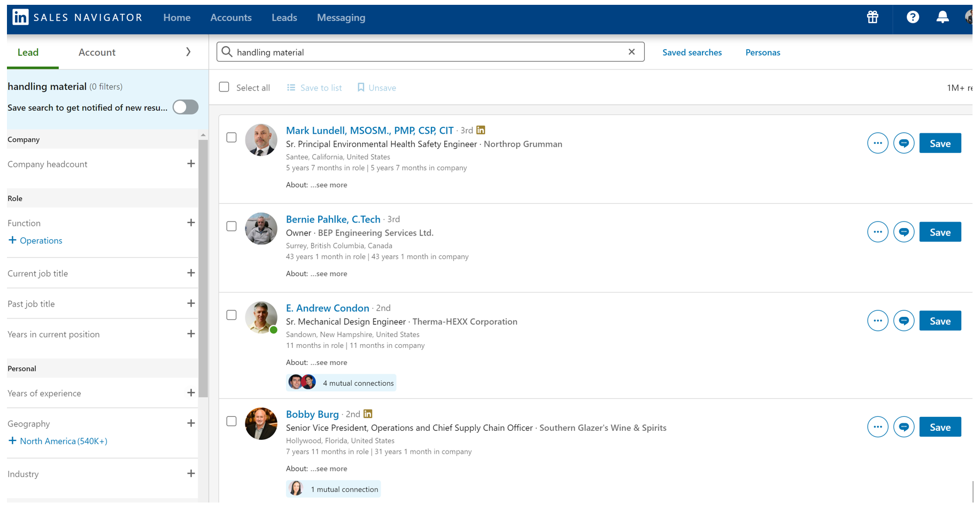Viewport: 980px width, 510px height.
Task: Toggle save search notification switch
Action: pyautogui.click(x=186, y=107)
